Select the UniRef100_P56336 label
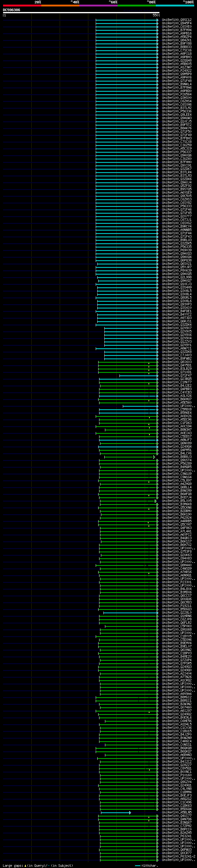Image resolution: width=197 pixels, height=868 pixels. coord(177,111)
